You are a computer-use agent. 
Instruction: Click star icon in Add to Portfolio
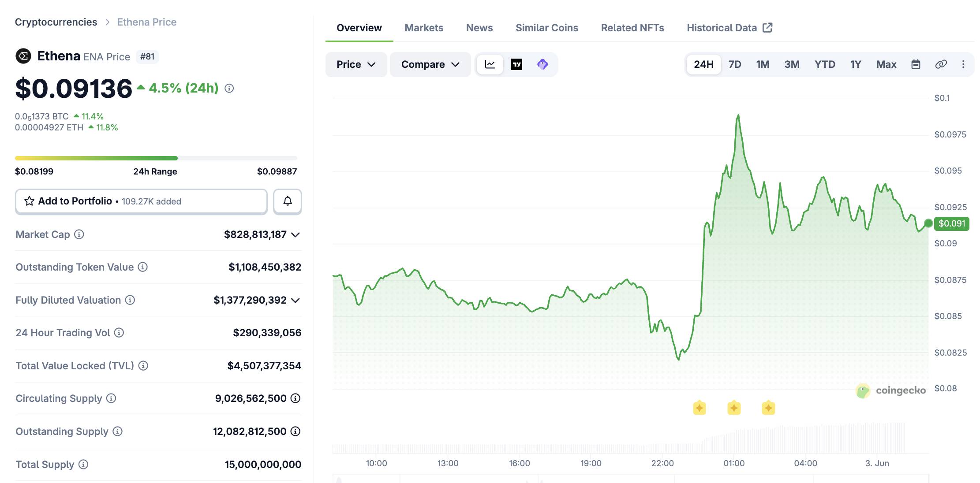[29, 201]
